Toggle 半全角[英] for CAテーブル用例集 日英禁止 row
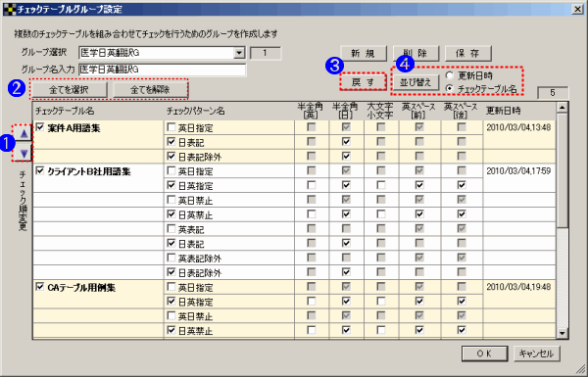The height and width of the screenshot is (377, 588). point(311,330)
